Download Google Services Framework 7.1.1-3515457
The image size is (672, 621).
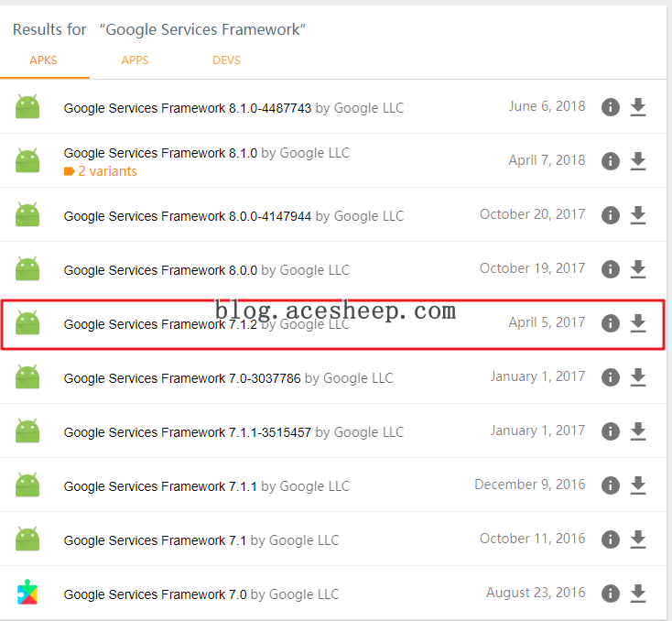pyautogui.click(x=638, y=431)
